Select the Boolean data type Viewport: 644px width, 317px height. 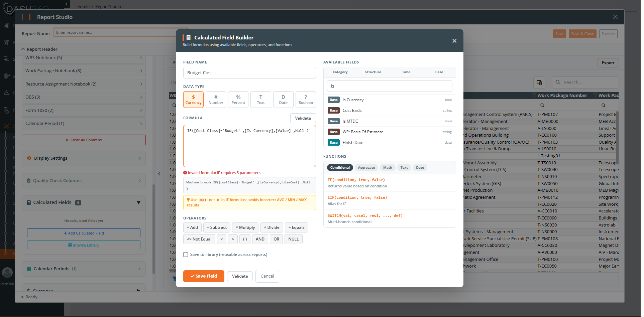[306, 100]
